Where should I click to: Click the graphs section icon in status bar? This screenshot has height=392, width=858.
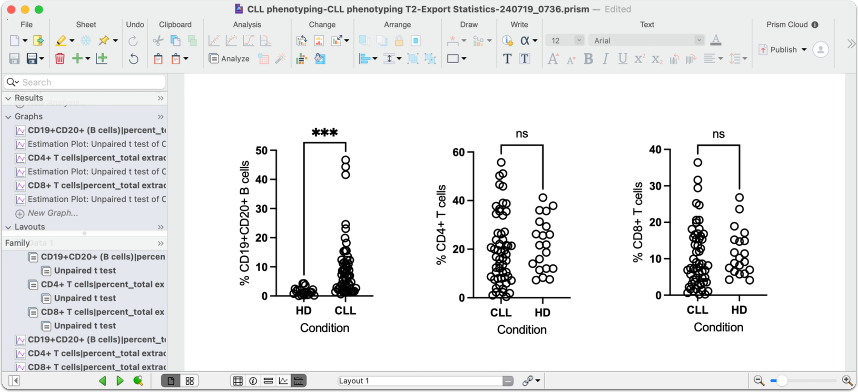point(284,381)
